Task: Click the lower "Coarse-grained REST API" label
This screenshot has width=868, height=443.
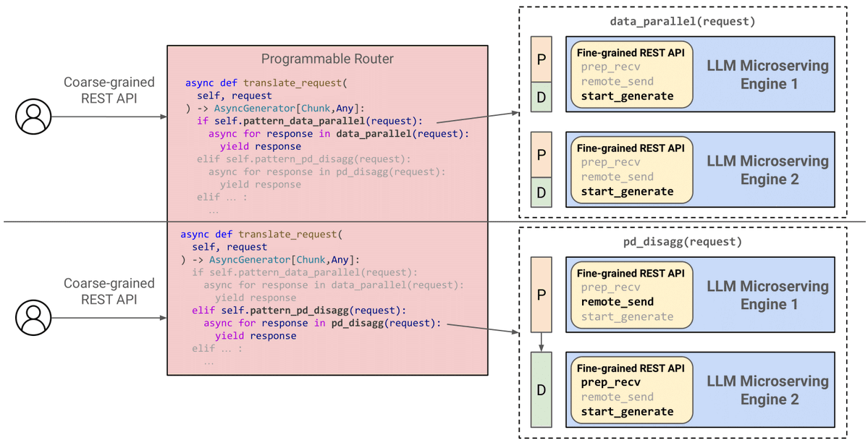Action: pos(109,291)
